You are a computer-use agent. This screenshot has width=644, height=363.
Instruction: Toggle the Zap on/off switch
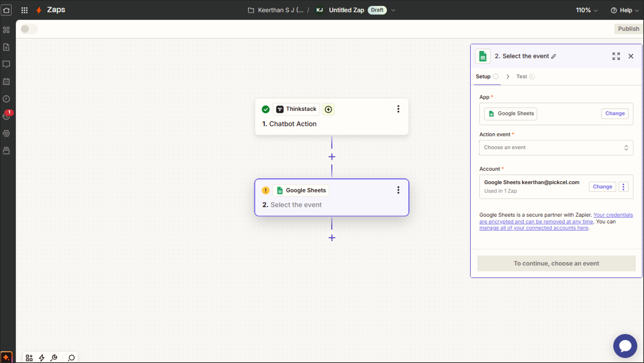[29, 29]
